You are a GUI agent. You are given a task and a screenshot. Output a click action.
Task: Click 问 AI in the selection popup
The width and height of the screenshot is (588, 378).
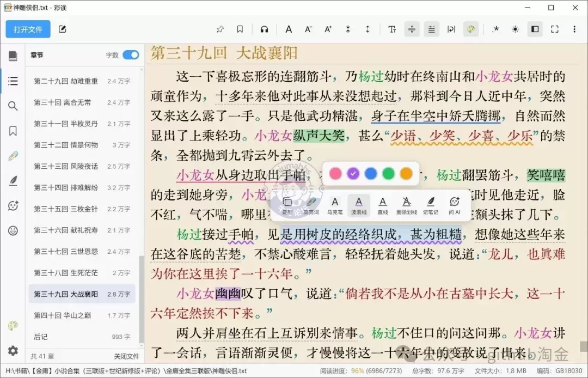pyautogui.click(x=455, y=205)
